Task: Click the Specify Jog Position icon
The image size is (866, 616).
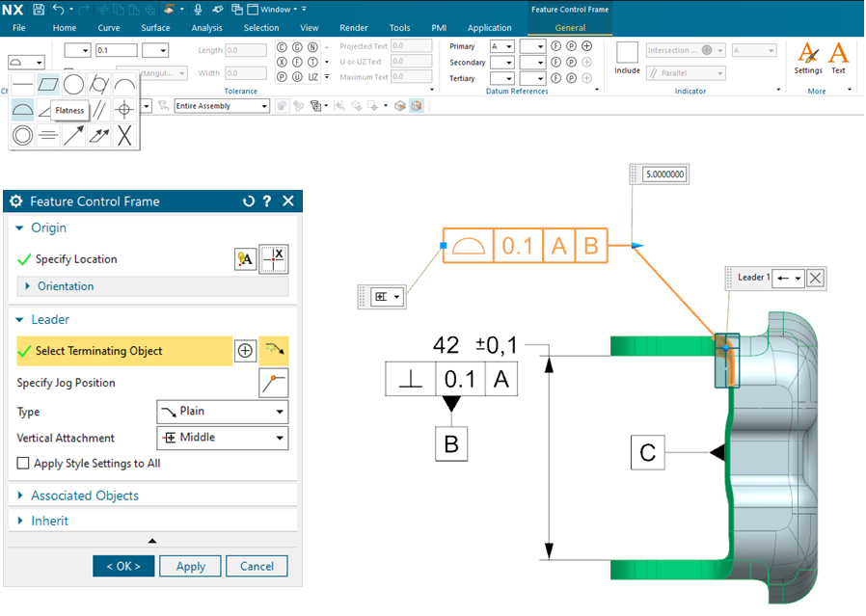Action: click(x=274, y=383)
